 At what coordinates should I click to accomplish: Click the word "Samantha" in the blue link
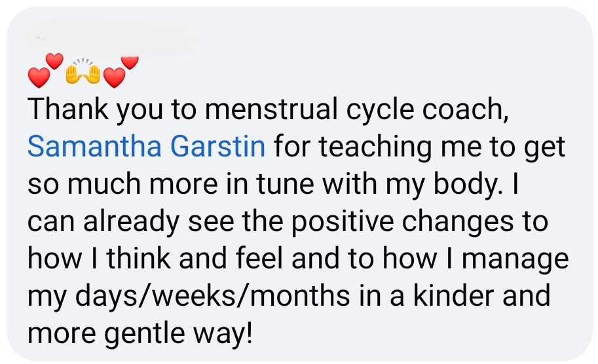[94, 145]
